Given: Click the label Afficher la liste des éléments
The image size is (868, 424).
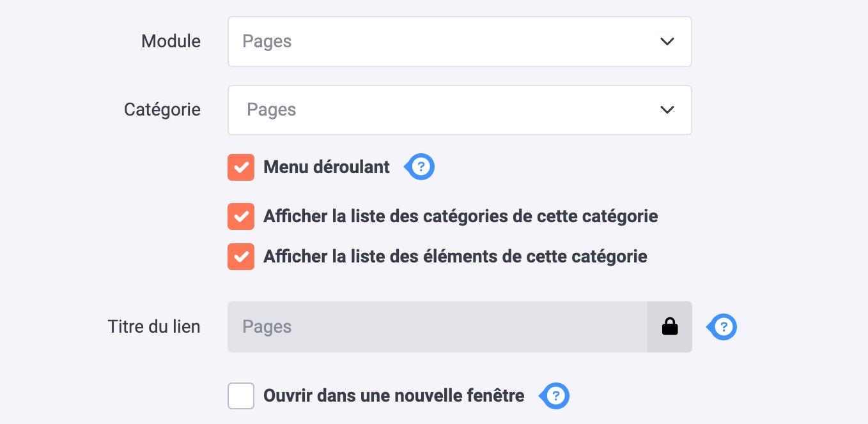Looking at the screenshot, I should pyautogui.click(x=455, y=257).
